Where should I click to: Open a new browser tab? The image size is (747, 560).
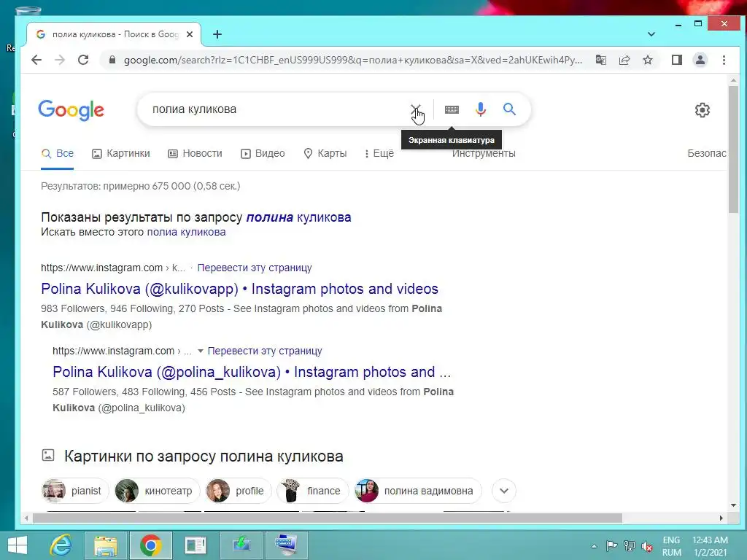click(217, 34)
